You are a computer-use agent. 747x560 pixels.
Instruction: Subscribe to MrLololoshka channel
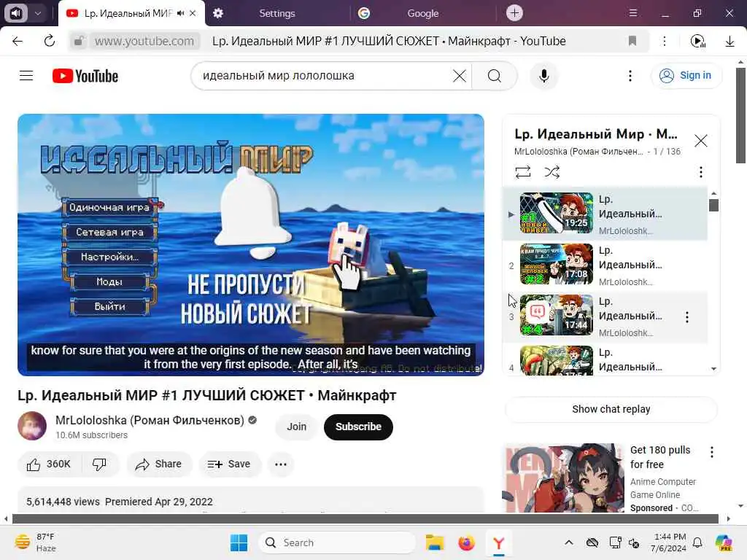click(358, 427)
